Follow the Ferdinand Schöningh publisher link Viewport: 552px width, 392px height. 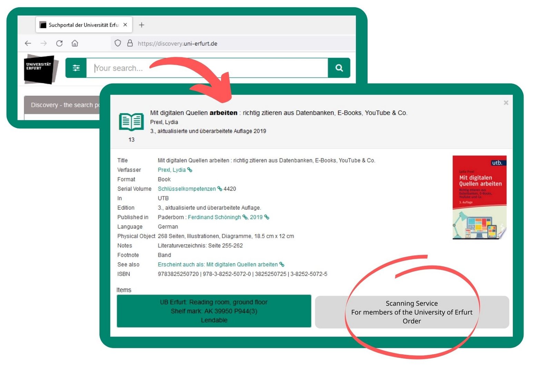pyautogui.click(x=214, y=217)
